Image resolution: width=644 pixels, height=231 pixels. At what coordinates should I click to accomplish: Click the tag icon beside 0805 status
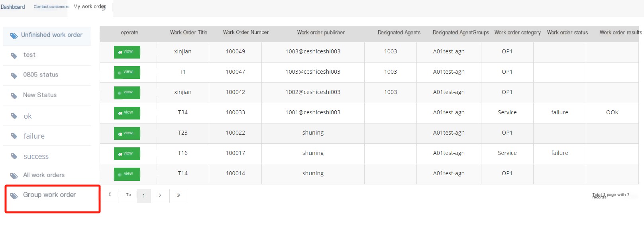point(14,76)
